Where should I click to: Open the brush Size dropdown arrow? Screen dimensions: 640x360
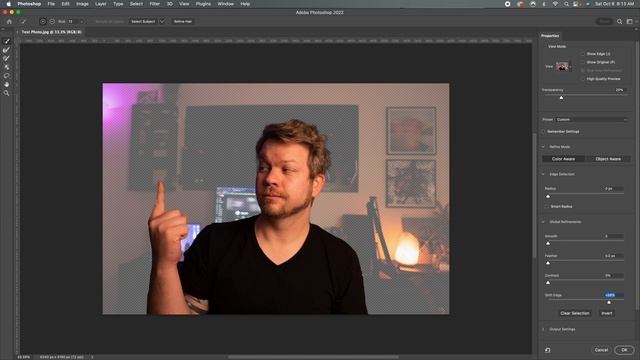coord(82,21)
